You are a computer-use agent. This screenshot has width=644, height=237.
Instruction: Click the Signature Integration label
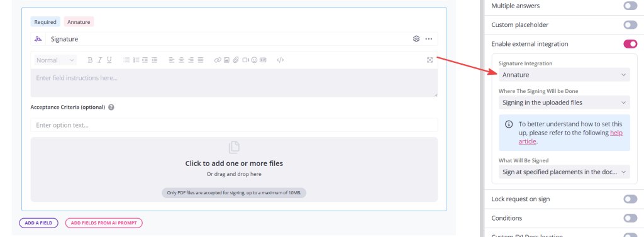(x=525, y=63)
